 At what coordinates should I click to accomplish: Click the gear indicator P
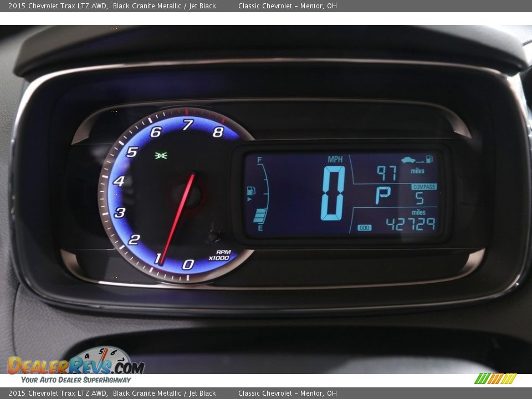point(383,196)
